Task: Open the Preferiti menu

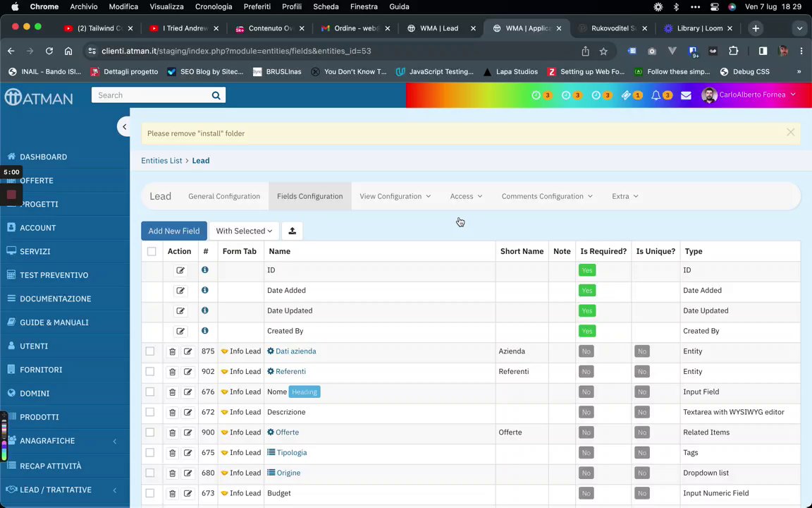Action: point(257,7)
